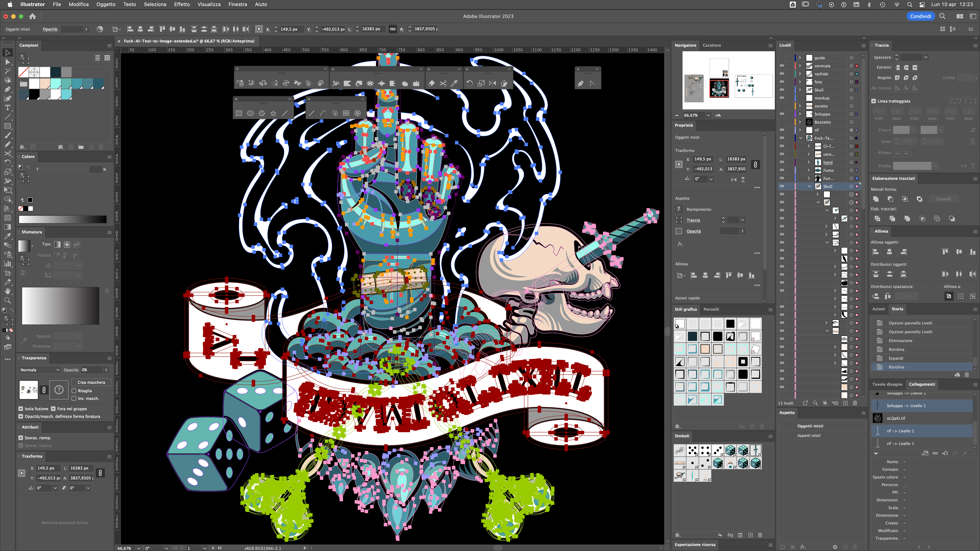Select the Scissors tool in the floating panel
Viewport: 980px width, 551px height.
[x=443, y=83]
